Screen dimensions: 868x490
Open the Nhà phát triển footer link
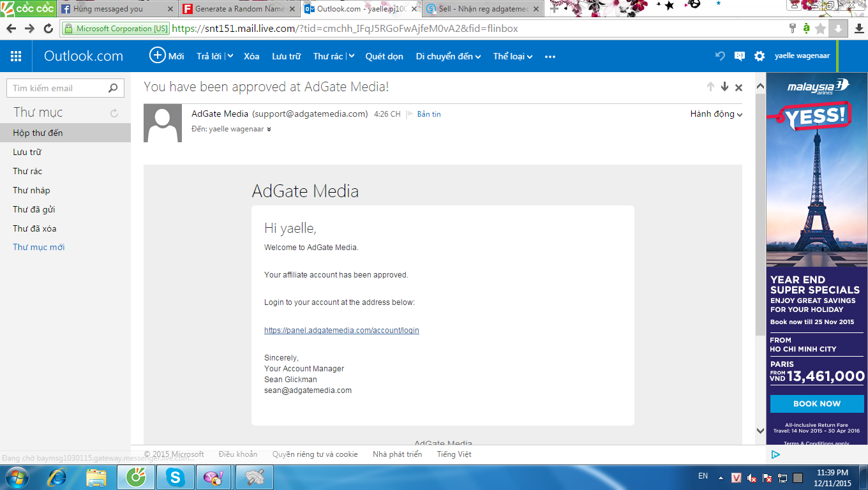[x=397, y=454]
